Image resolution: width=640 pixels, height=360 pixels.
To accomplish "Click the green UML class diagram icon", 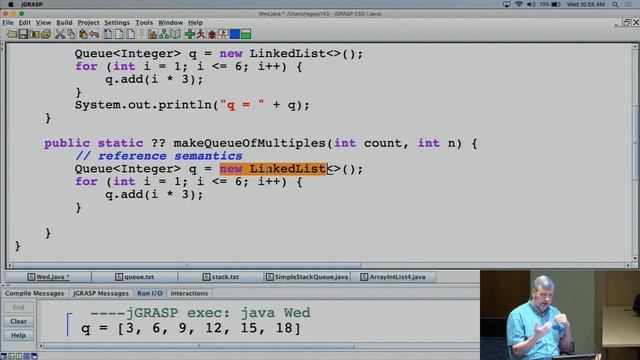I will [164, 34].
